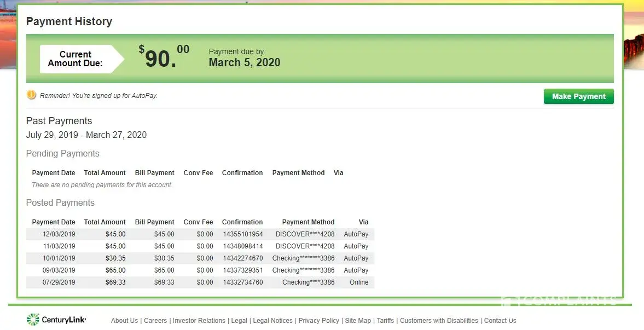Click the Past Payments heading
This screenshot has width=644, height=330.
click(59, 121)
